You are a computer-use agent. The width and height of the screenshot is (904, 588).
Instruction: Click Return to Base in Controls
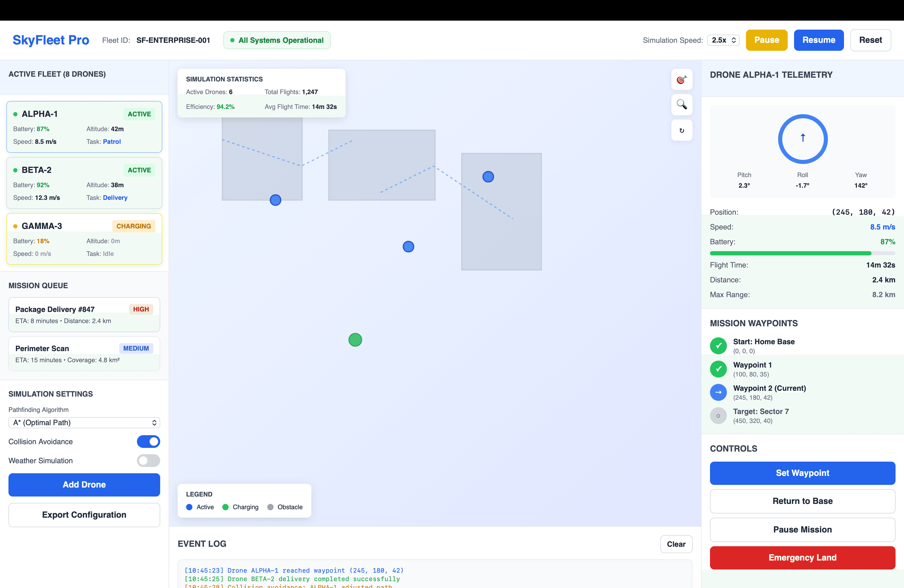coord(802,501)
